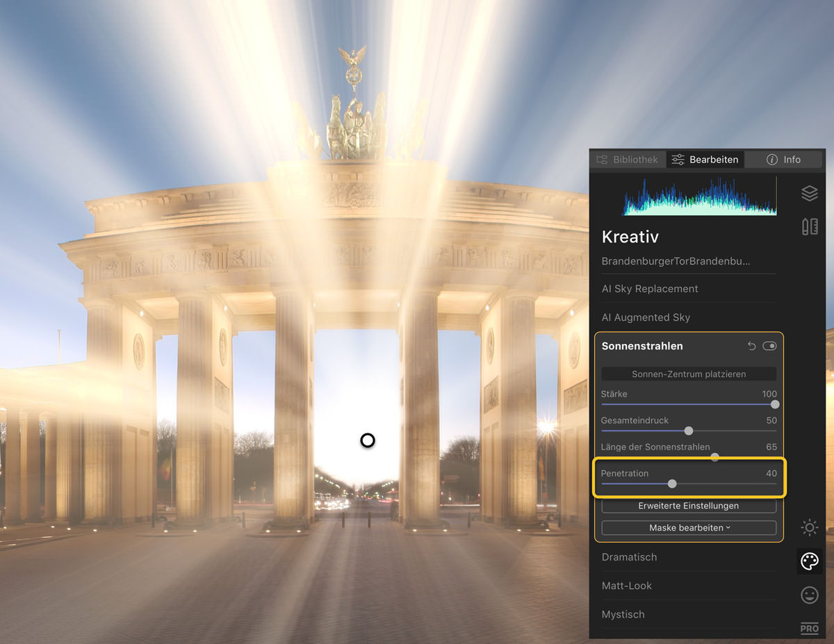834x644 pixels.
Task: Open Erweiterte Einstellungen
Action: pos(689,506)
